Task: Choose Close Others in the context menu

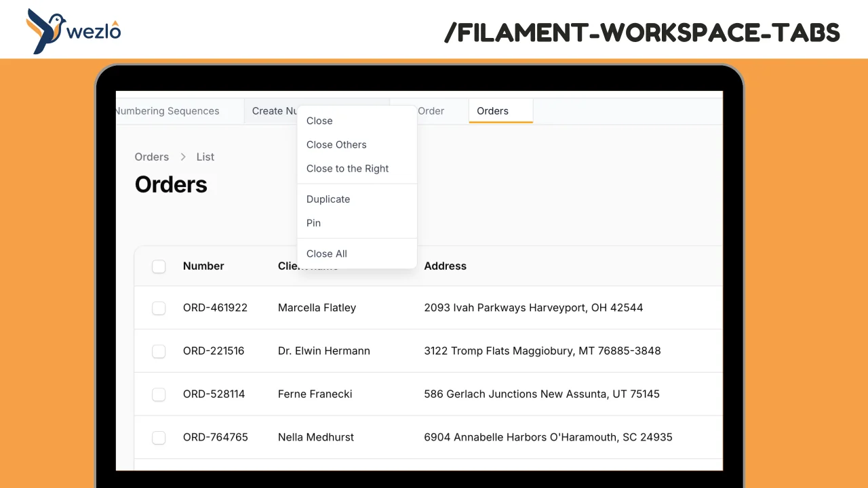Action: pyautogui.click(x=336, y=144)
